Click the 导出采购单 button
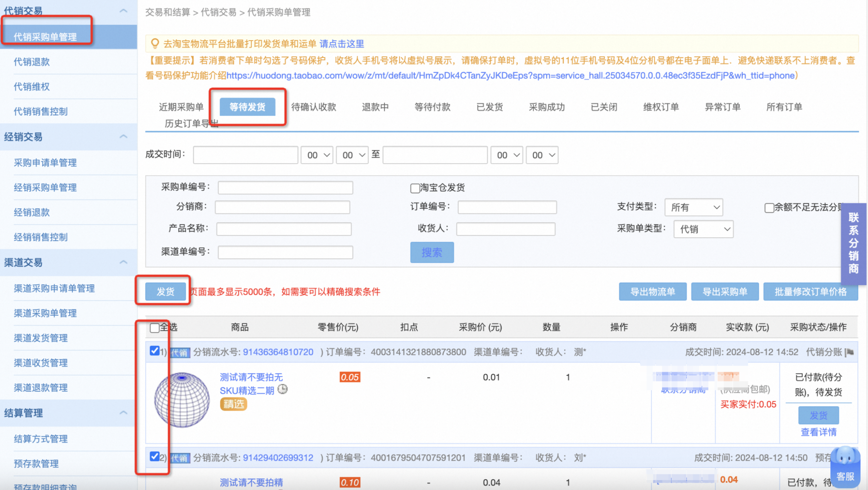 tap(725, 292)
